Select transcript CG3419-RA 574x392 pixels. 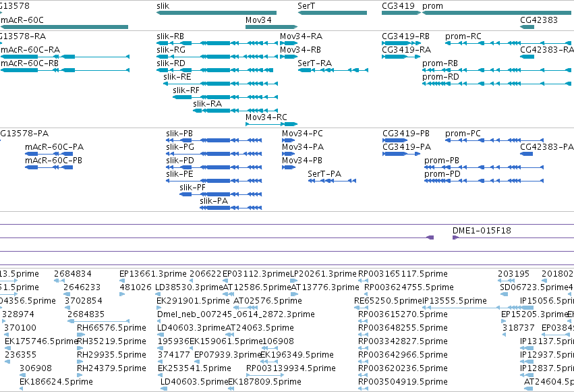coord(401,57)
